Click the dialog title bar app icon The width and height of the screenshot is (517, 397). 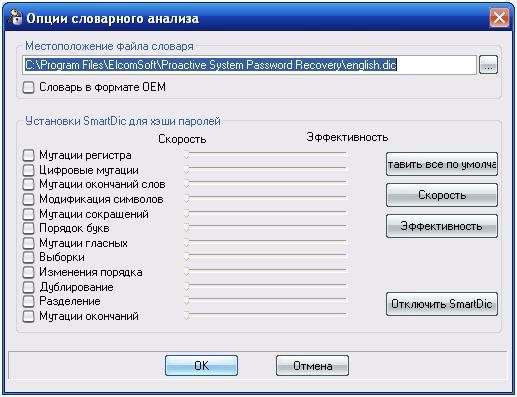pyautogui.click(x=15, y=17)
